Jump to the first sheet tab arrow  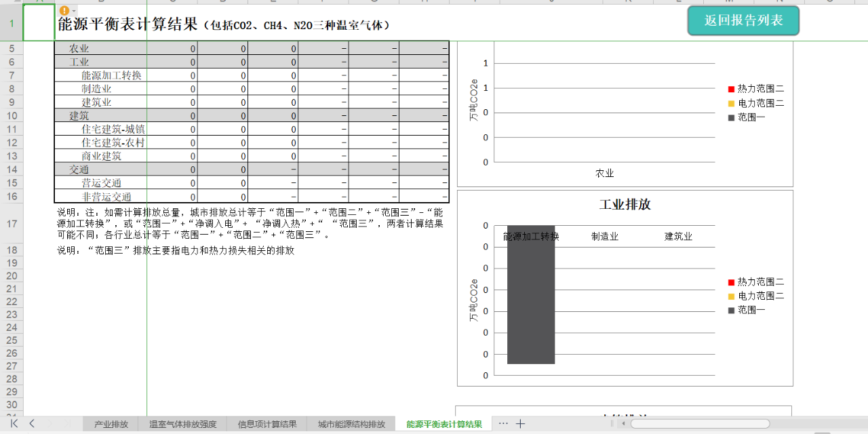tap(14, 424)
